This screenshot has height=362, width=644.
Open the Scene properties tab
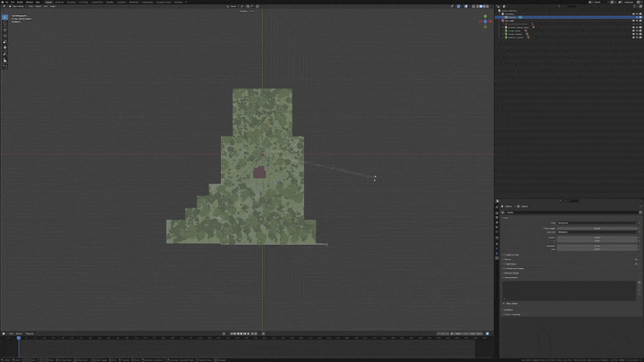pyautogui.click(x=497, y=227)
